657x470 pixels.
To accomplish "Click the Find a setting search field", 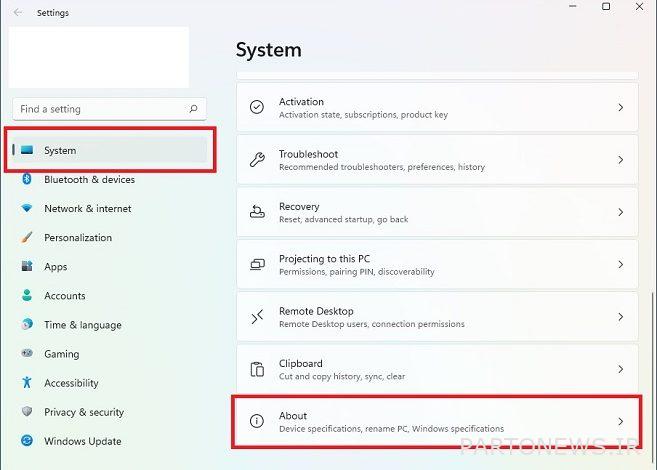I will point(109,109).
